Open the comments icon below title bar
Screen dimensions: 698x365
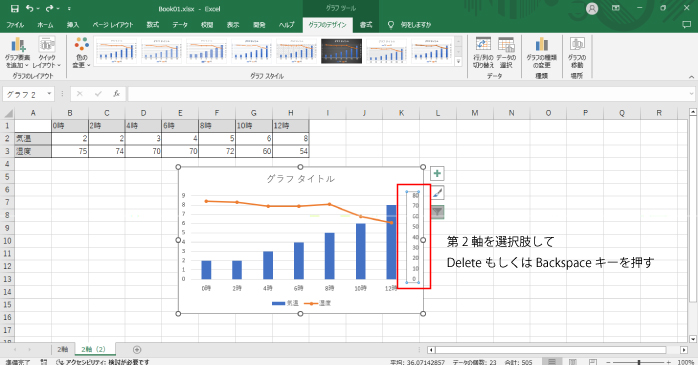[x=686, y=25]
